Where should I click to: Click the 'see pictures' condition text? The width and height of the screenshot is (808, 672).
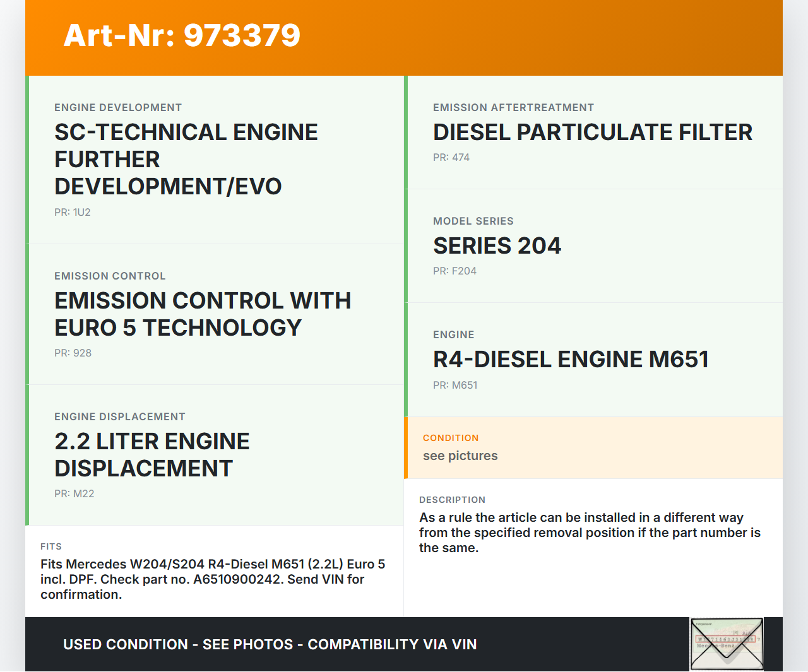pos(460,456)
